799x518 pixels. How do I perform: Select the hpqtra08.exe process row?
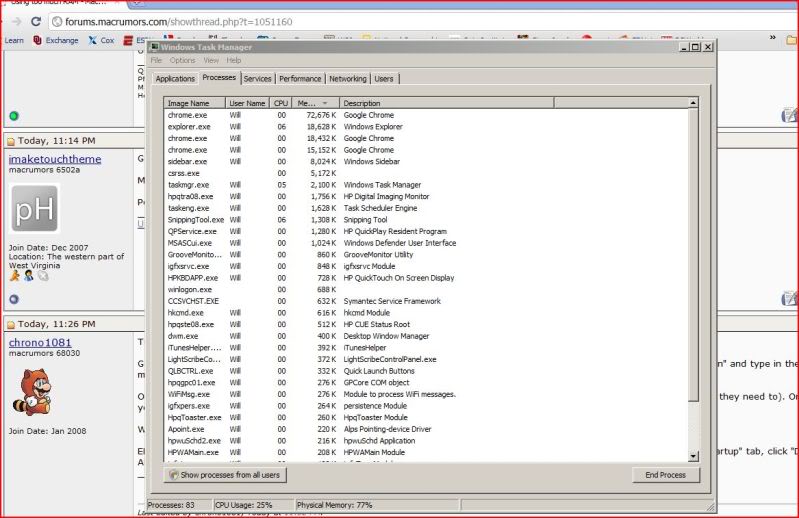[x=426, y=197]
